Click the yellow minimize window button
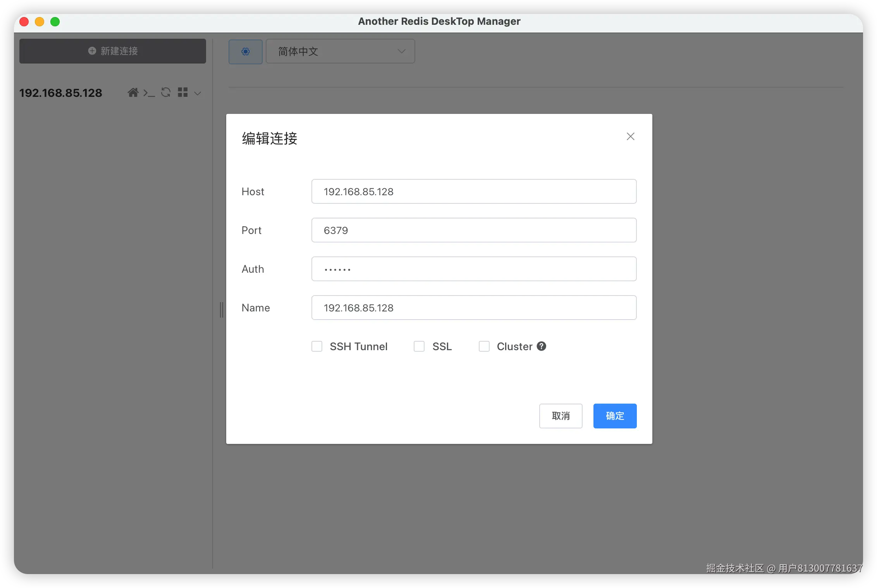Image resolution: width=877 pixels, height=588 pixels. [40, 22]
